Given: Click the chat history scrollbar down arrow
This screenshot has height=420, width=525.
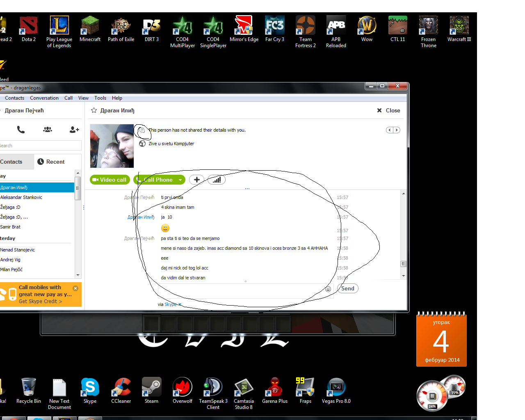Looking at the screenshot, I should (404, 276).
